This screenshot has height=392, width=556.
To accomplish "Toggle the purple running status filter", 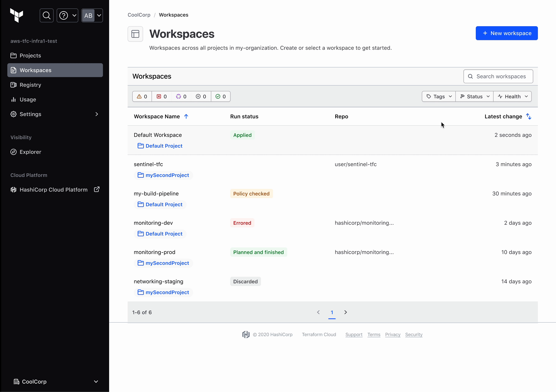I will click(x=181, y=96).
